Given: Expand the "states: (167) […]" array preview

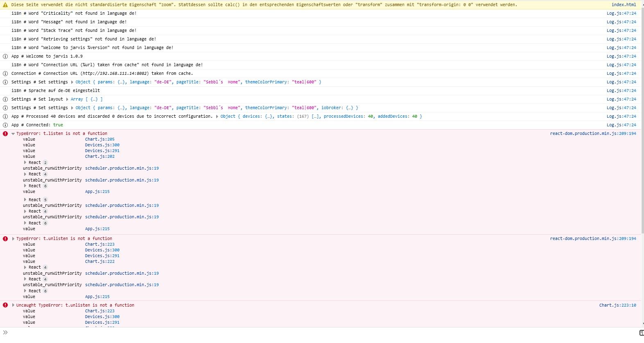Looking at the screenshot, I should click(299, 117).
